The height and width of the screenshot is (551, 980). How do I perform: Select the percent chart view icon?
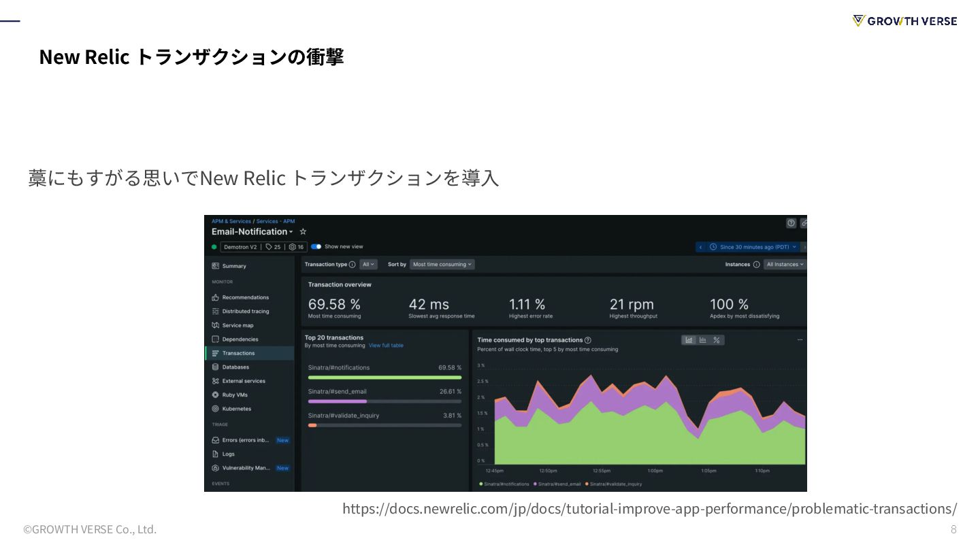click(717, 340)
